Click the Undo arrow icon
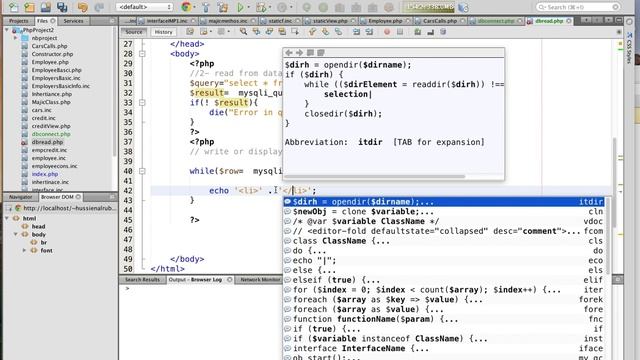640x360 pixels. 83,7
